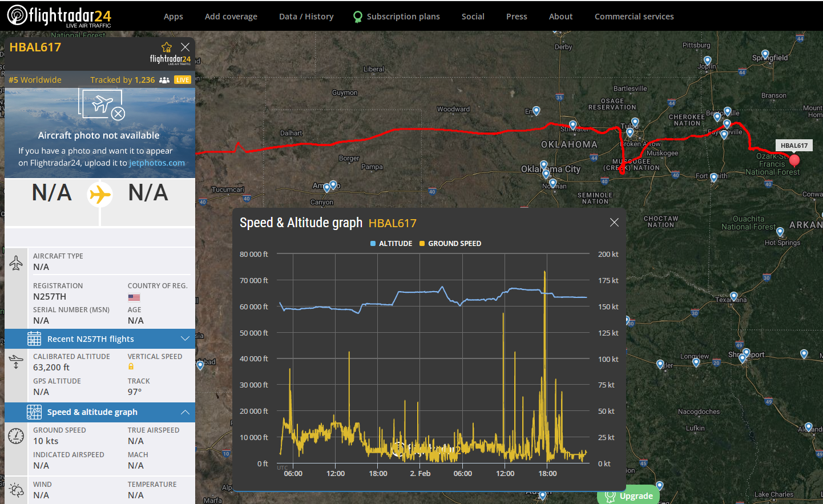The width and height of the screenshot is (823, 504).
Task: Click the airport pin near Fort Smith
Action: [713, 178]
